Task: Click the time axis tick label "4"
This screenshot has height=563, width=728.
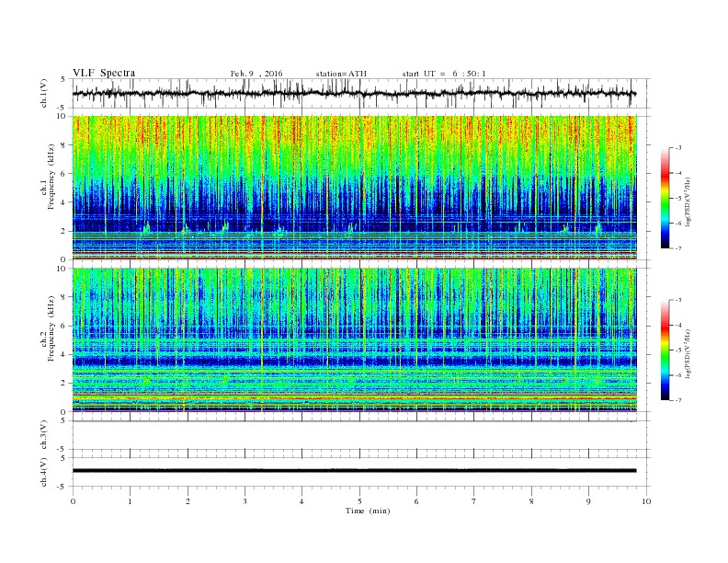Action: click(301, 501)
